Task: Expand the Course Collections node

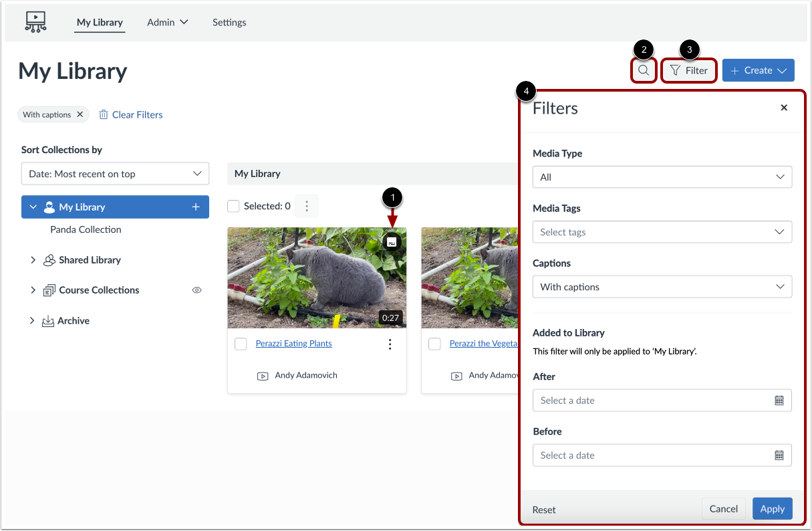Action: (33, 290)
